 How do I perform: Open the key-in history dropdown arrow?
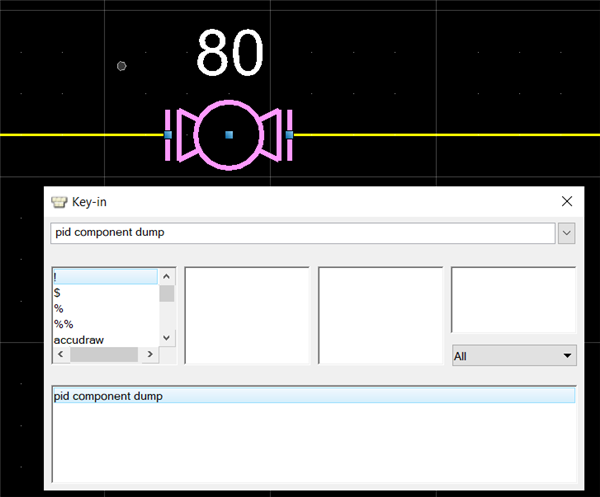[566, 233]
